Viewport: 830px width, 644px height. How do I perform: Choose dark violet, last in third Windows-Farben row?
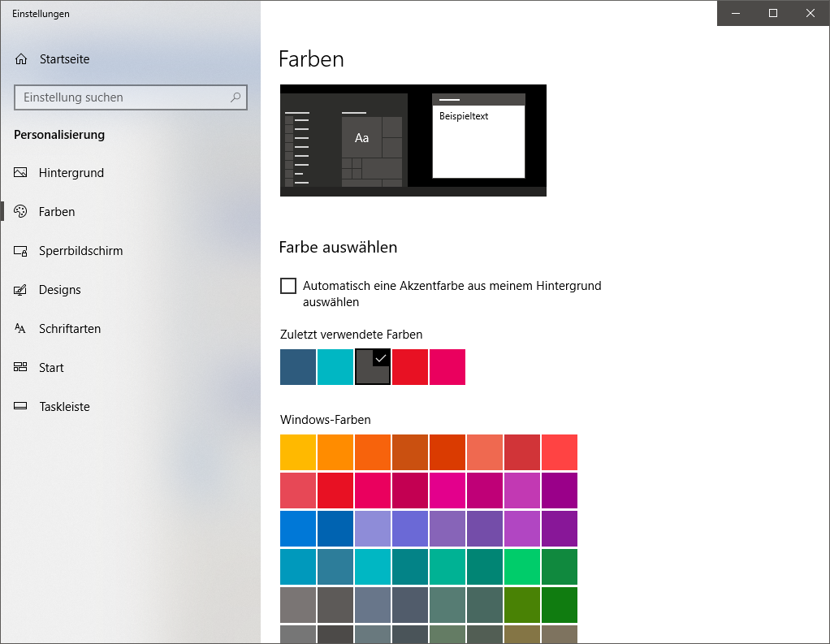pyautogui.click(x=560, y=529)
